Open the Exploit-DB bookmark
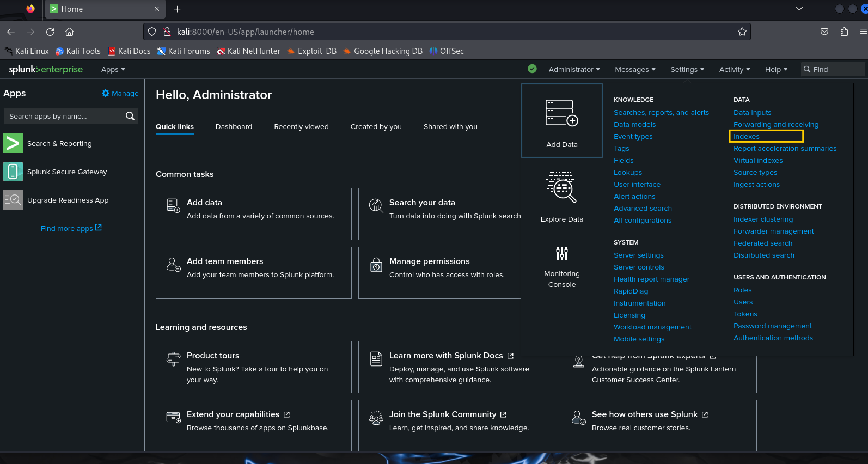868x464 pixels. (x=311, y=51)
